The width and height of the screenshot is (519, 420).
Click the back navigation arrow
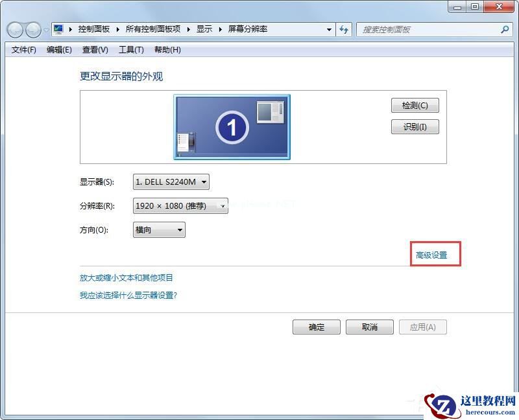pyautogui.click(x=14, y=29)
